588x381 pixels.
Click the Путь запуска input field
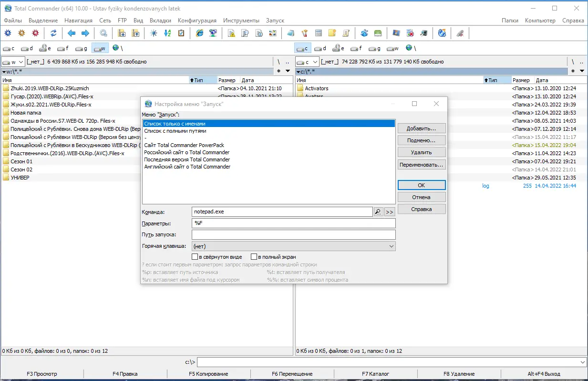pyautogui.click(x=294, y=235)
